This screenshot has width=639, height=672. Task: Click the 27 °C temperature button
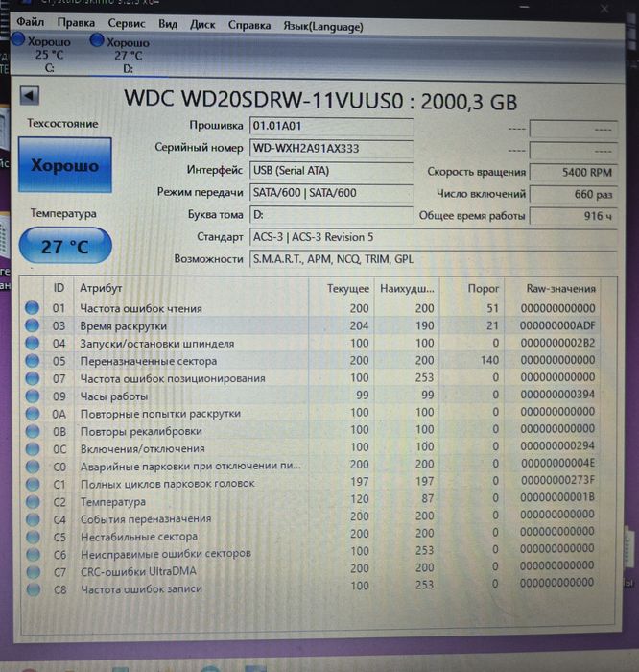[x=65, y=246]
